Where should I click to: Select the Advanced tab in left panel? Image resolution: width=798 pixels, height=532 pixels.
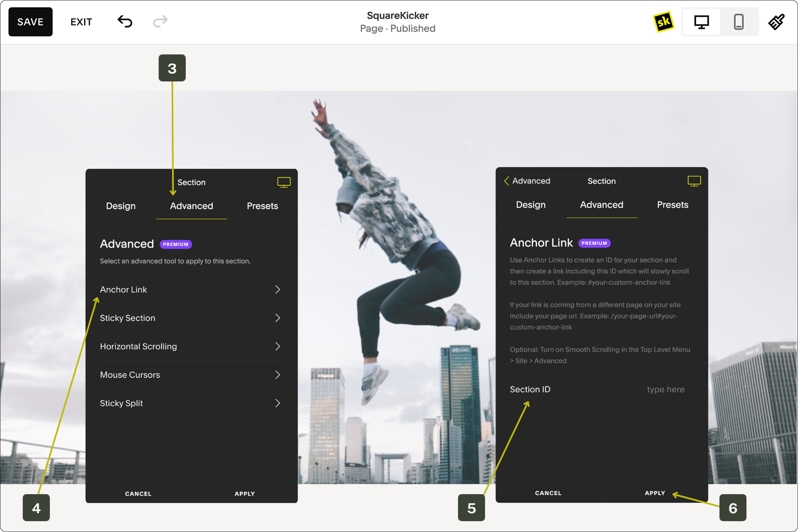pyautogui.click(x=192, y=206)
